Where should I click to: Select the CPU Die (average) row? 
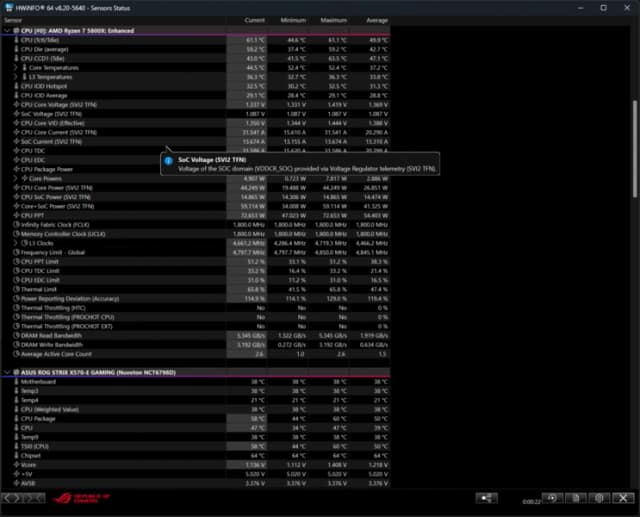(x=196, y=49)
